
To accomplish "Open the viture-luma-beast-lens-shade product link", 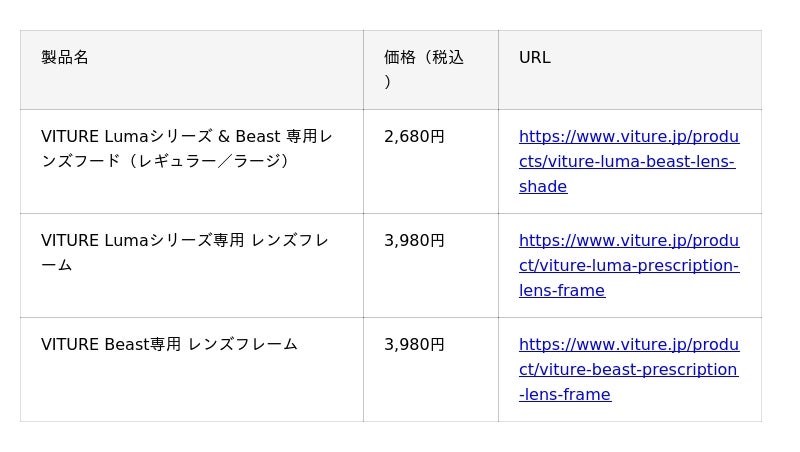I will point(628,137).
